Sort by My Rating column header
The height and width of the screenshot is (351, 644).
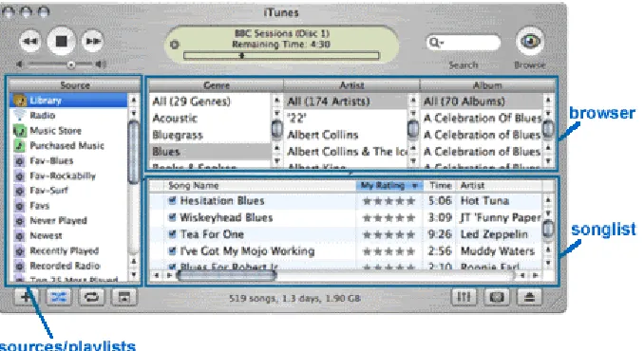(x=389, y=185)
